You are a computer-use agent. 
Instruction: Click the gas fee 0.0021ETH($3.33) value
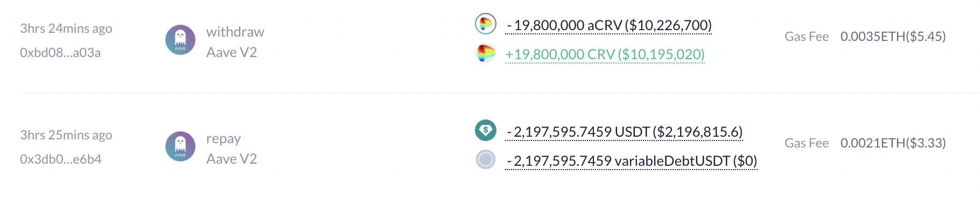[x=893, y=143]
